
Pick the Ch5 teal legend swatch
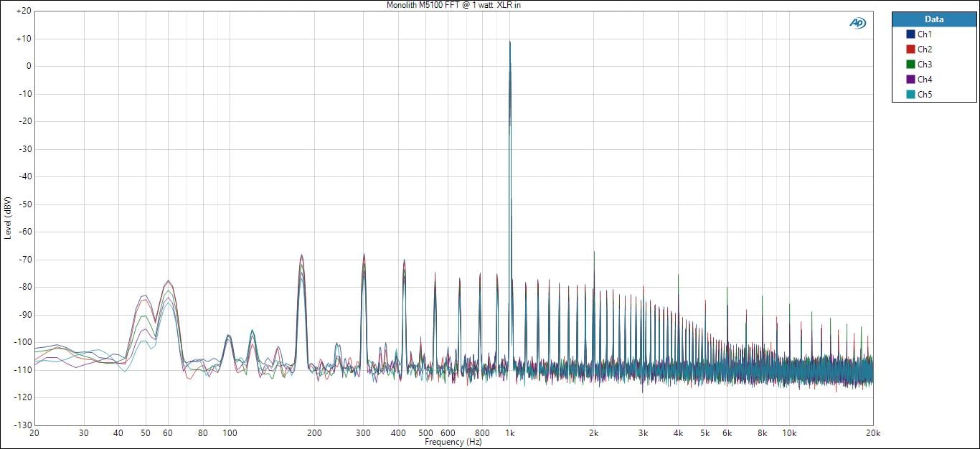pos(910,95)
